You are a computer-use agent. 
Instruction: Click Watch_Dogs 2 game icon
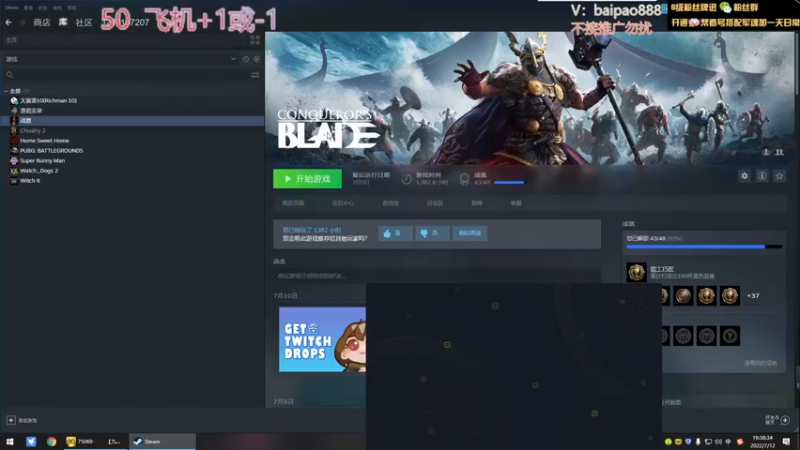pos(14,171)
